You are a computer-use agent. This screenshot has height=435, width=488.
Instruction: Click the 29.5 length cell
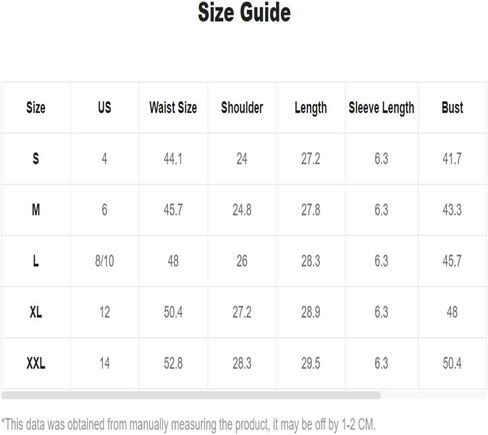tap(311, 363)
